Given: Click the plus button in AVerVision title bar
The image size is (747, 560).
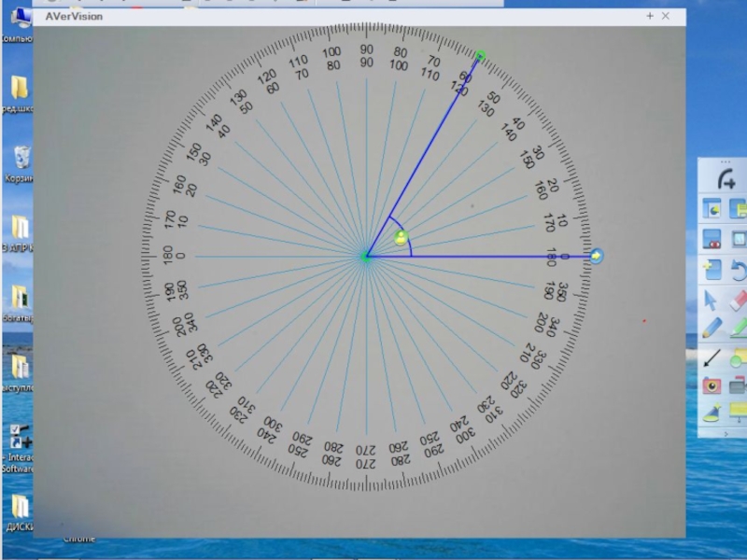Looking at the screenshot, I should coord(650,16).
